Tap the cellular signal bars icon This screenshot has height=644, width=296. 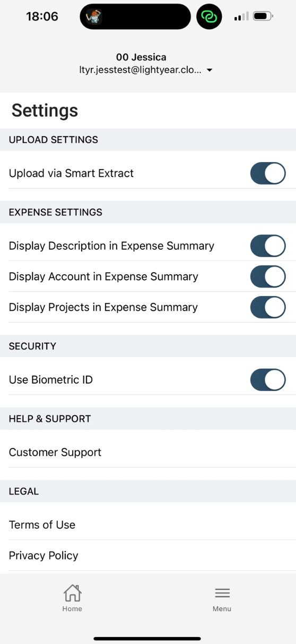(241, 17)
